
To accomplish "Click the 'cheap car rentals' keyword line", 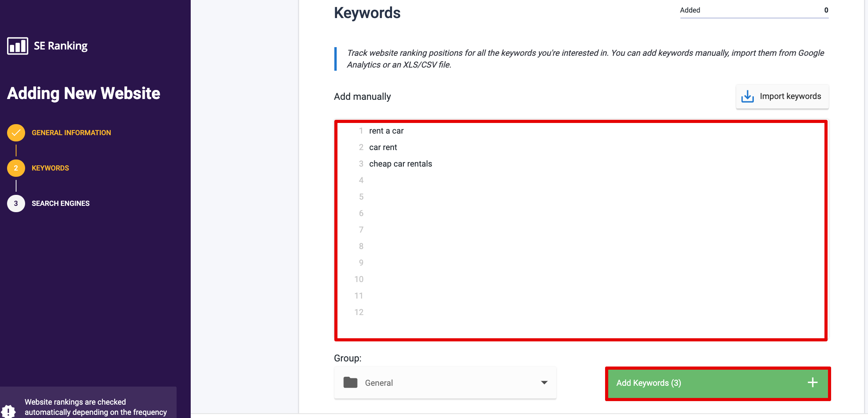I will point(401,164).
